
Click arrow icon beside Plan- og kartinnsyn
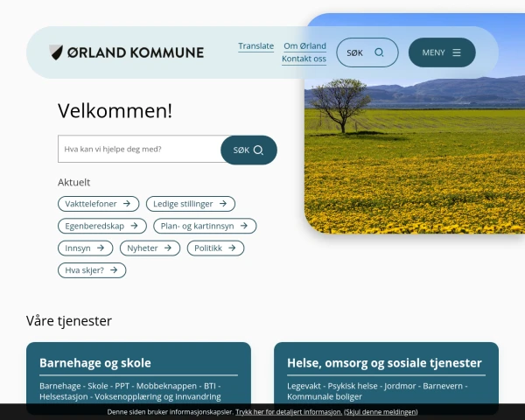(x=244, y=226)
